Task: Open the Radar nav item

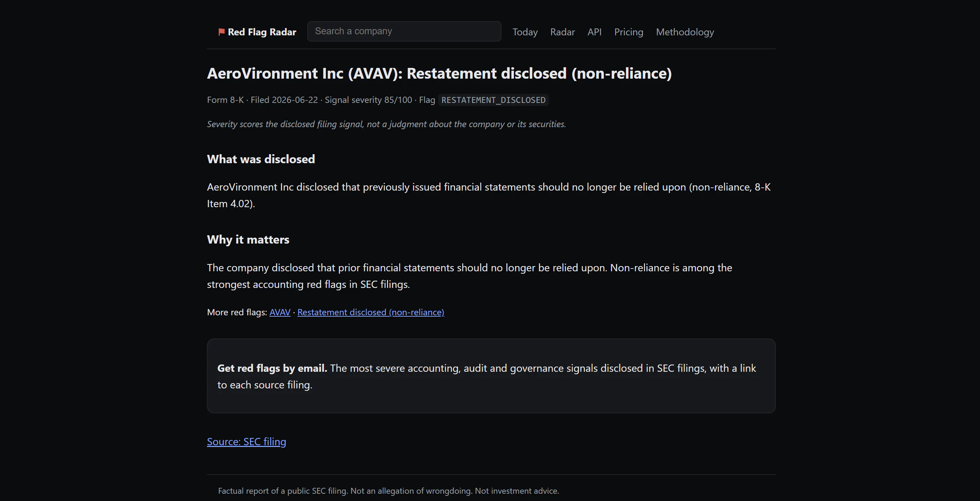Action: tap(562, 32)
